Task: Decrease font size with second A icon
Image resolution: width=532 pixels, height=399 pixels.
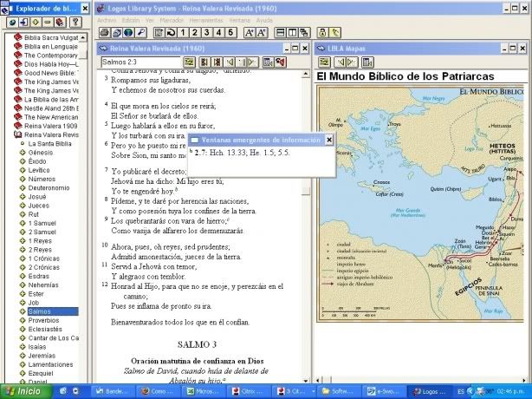Action: 262,33
